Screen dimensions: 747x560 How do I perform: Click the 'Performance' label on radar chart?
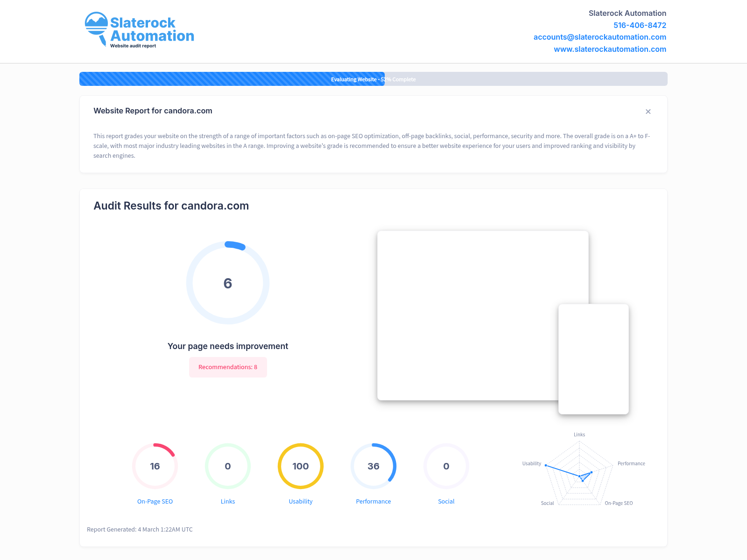click(x=631, y=463)
